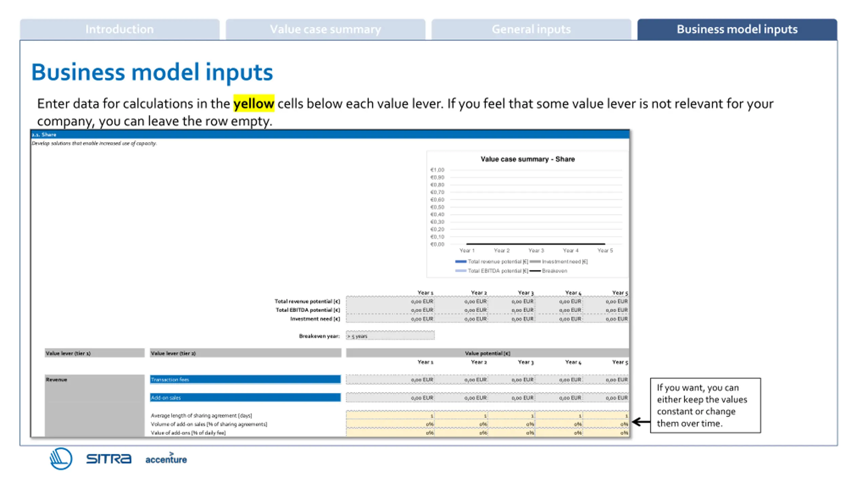Viewport: 868px width, 488px height.
Task: Click the Breakeven legend entry in chart
Action: [548, 271]
